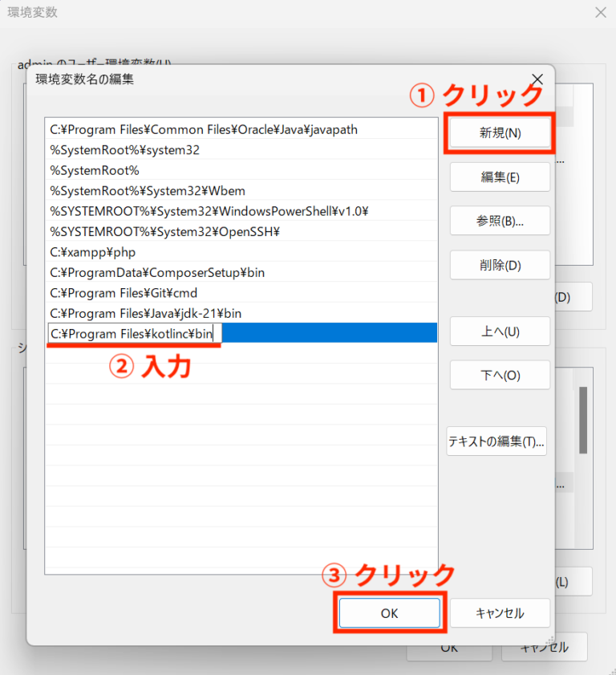Select the System32\Wbem path entry
The width and height of the screenshot is (616, 675).
pyautogui.click(x=148, y=191)
